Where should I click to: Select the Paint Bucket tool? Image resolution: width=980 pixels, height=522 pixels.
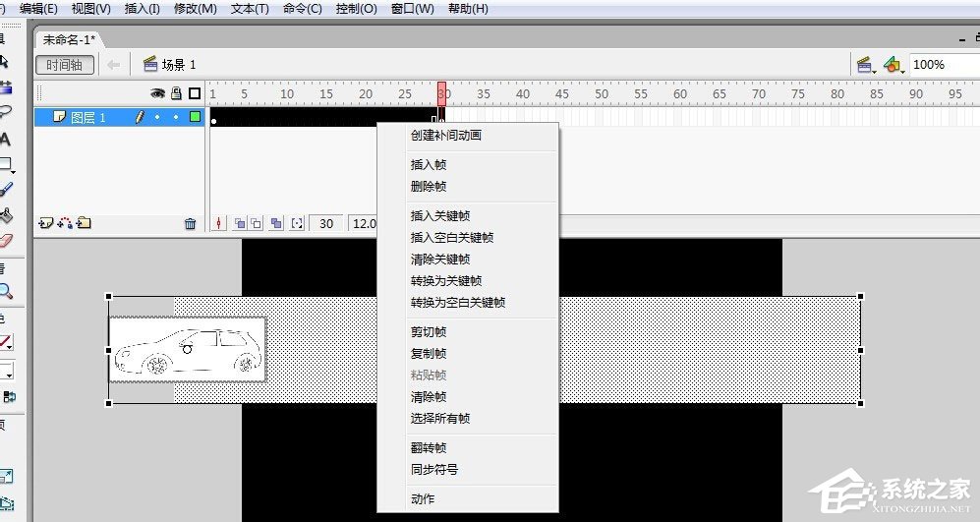(6, 215)
